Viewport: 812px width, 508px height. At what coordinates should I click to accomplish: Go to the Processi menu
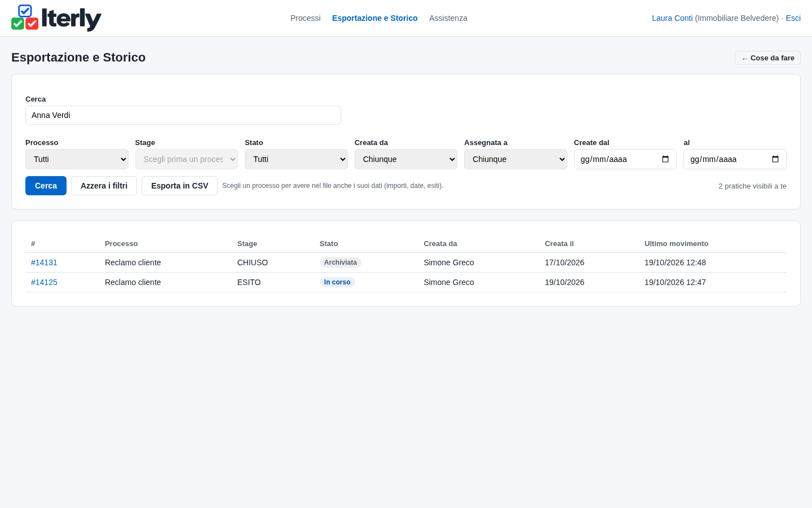pos(306,18)
